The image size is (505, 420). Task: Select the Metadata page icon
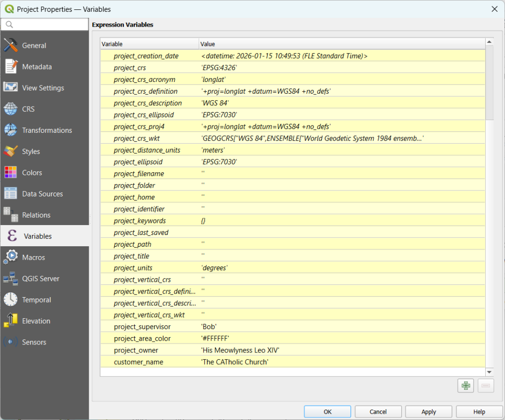point(11,67)
